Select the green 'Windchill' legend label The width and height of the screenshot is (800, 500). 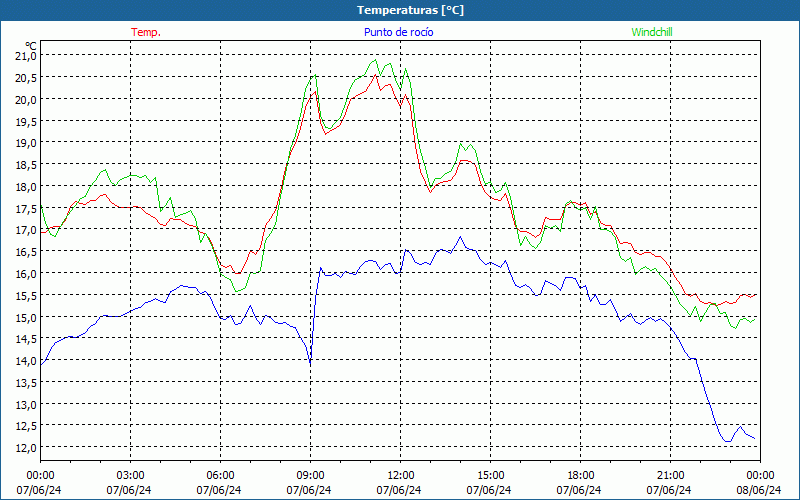pyautogui.click(x=652, y=32)
